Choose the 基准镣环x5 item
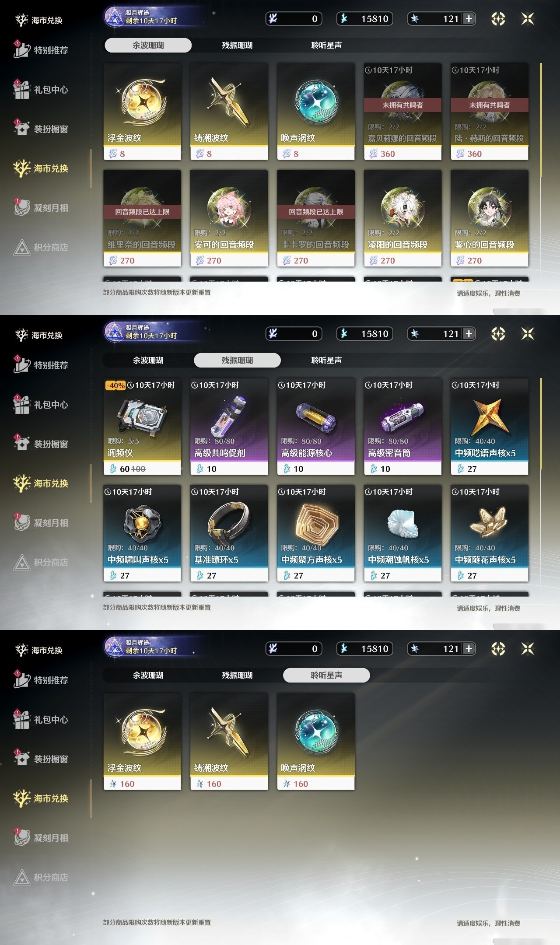Viewport: 560px width, 945px height. click(x=229, y=533)
